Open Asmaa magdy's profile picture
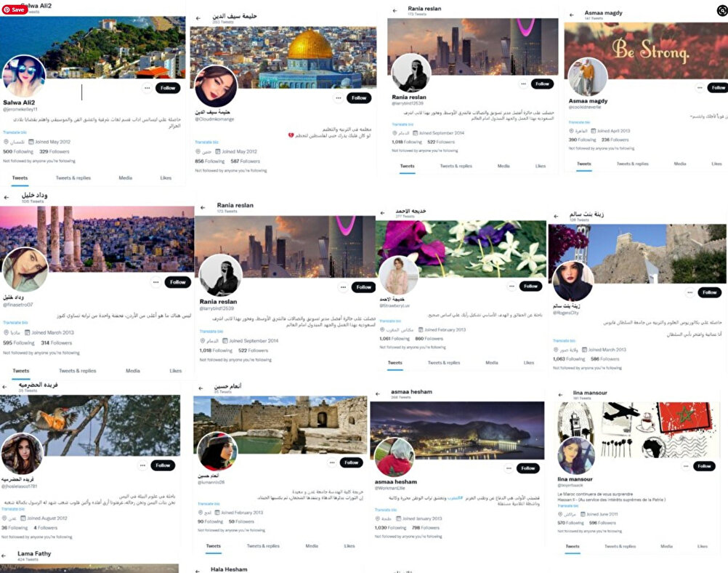 pyautogui.click(x=588, y=77)
